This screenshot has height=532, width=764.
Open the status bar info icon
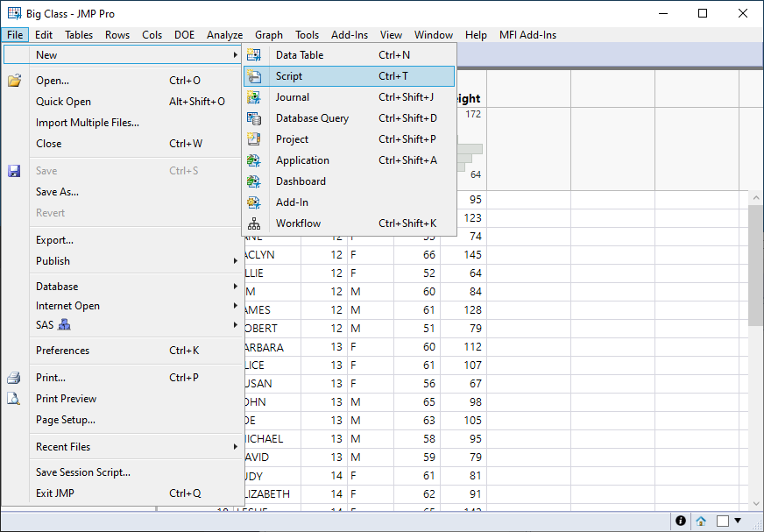(681, 521)
